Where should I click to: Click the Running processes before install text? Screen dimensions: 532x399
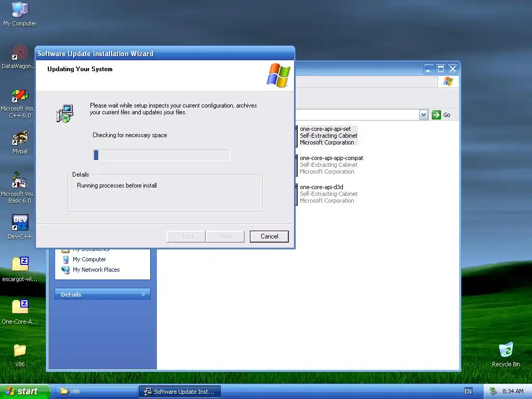click(117, 185)
